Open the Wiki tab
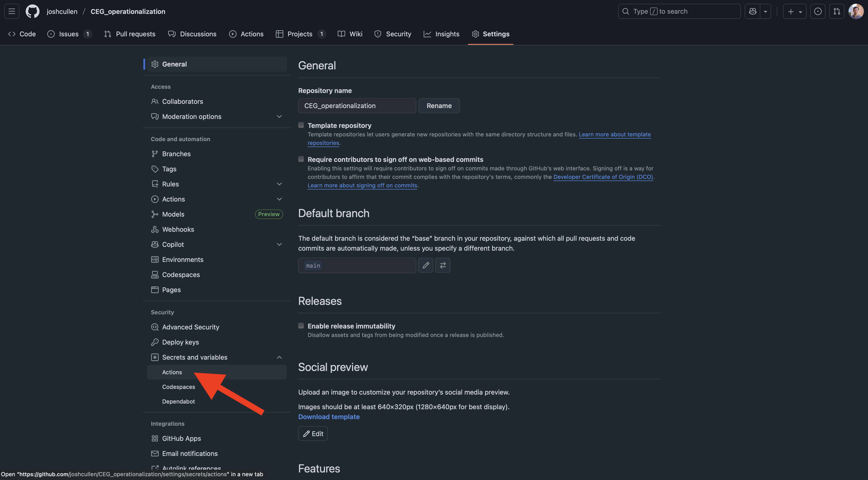The height and width of the screenshot is (480, 868). tap(350, 34)
